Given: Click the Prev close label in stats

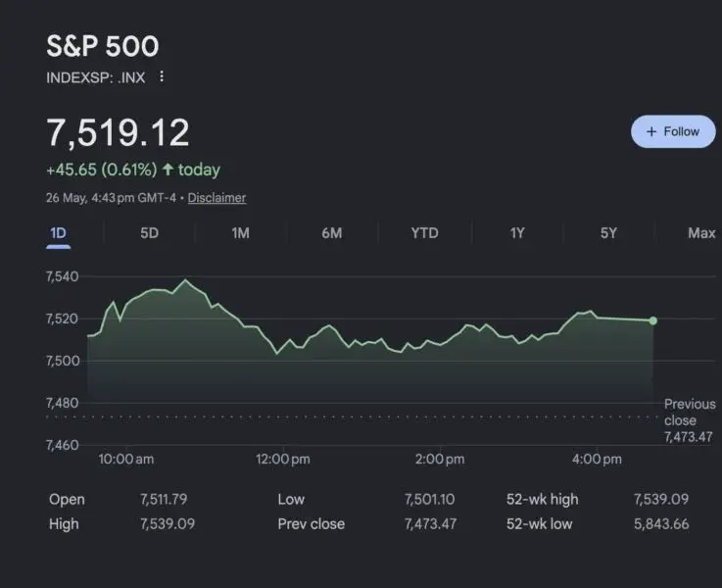Looking at the screenshot, I should [312, 523].
